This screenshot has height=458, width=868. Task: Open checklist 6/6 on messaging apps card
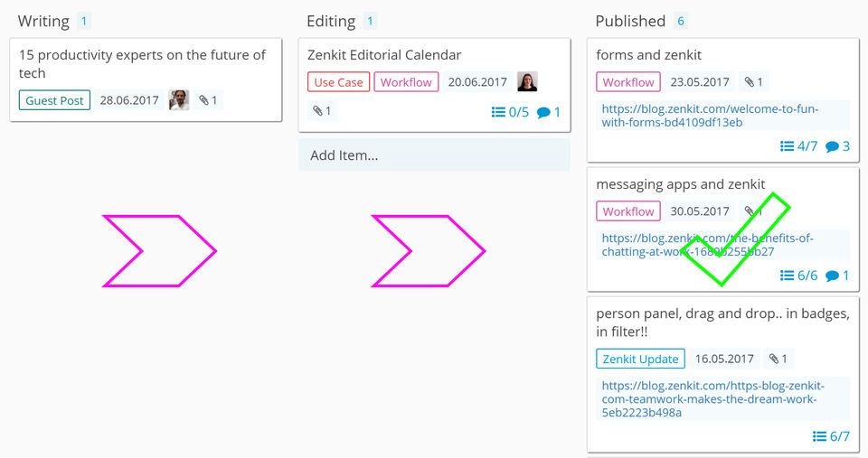tap(798, 276)
